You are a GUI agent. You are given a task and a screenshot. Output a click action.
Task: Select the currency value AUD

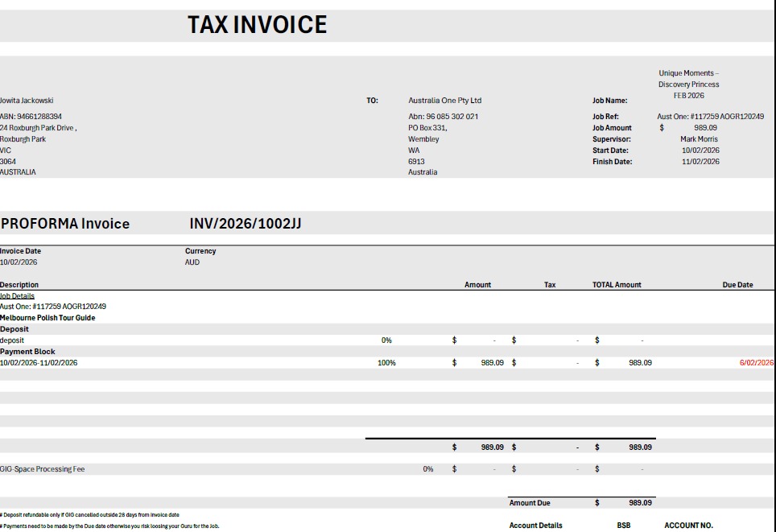pos(192,262)
